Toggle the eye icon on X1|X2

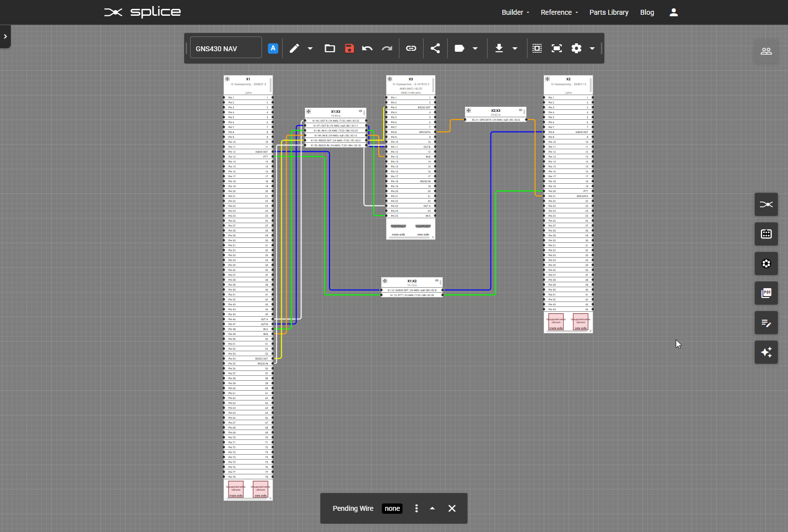click(x=437, y=280)
